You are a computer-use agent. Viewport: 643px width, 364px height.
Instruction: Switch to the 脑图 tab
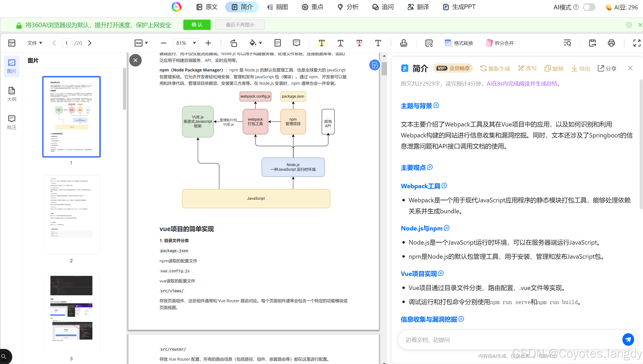click(x=278, y=7)
